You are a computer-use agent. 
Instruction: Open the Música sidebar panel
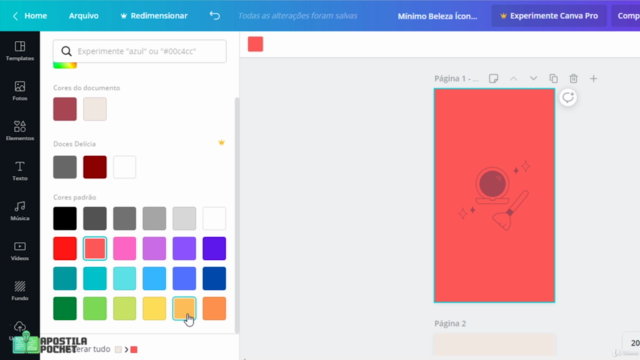tap(20, 211)
